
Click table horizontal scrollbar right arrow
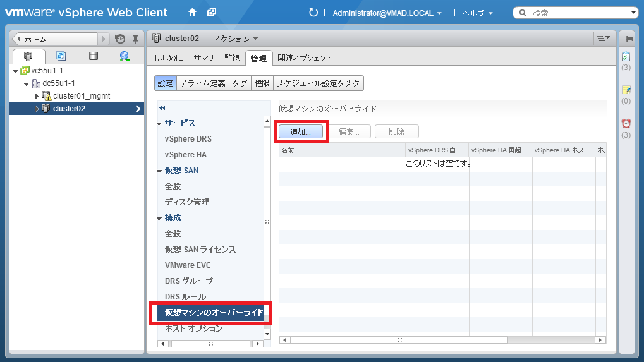click(x=600, y=340)
